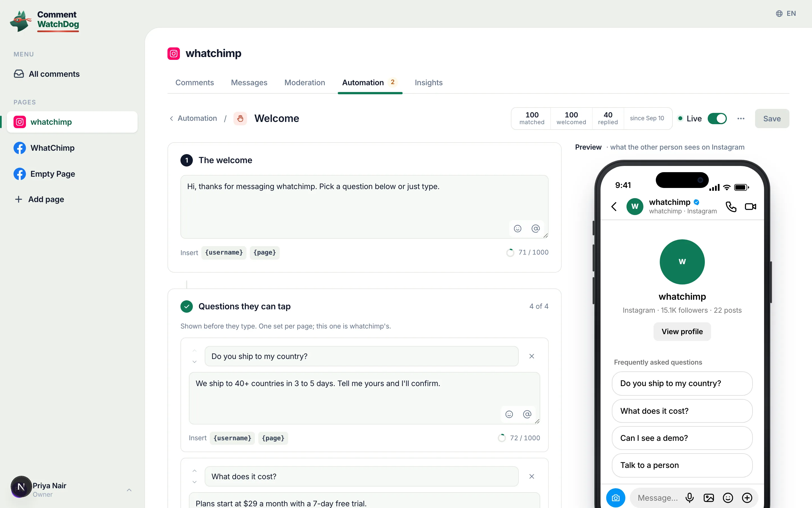This screenshot has width=812, height=508.
Task: Click verified badge next to whatchimp
Action: pos(697,202)
